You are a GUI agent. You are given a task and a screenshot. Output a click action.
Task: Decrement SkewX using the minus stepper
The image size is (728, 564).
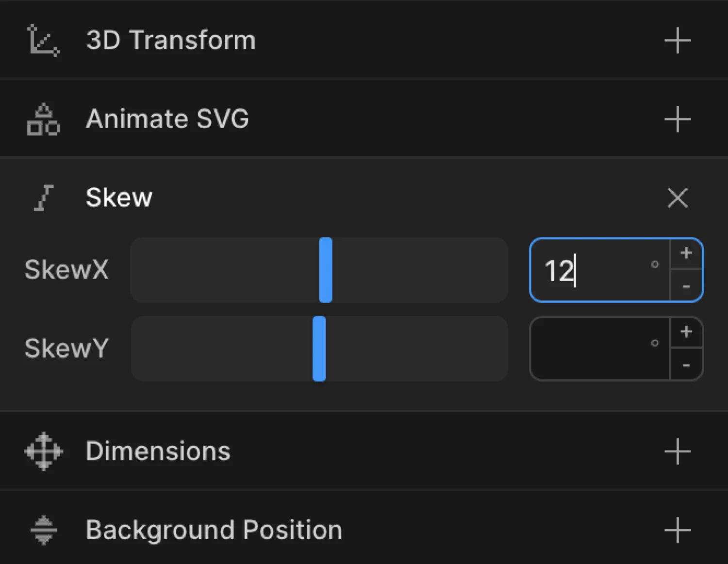point(686,286)
